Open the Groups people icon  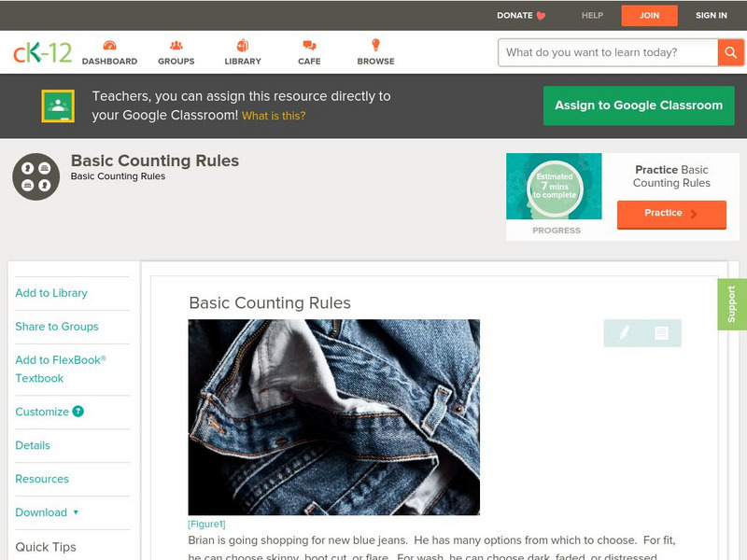176,45
